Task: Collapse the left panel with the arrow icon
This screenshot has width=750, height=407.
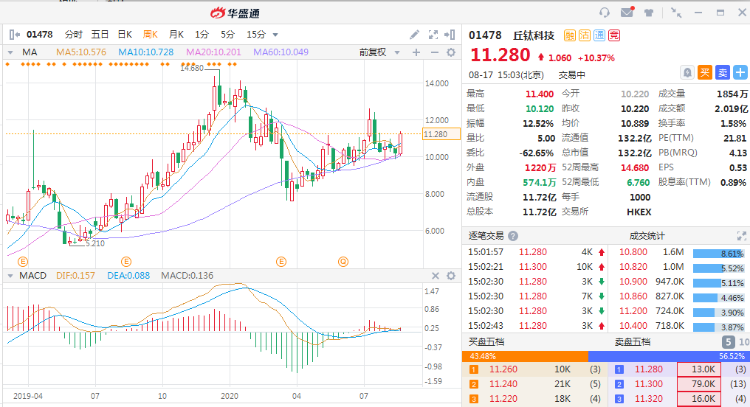Action: (x=14, y=34)
